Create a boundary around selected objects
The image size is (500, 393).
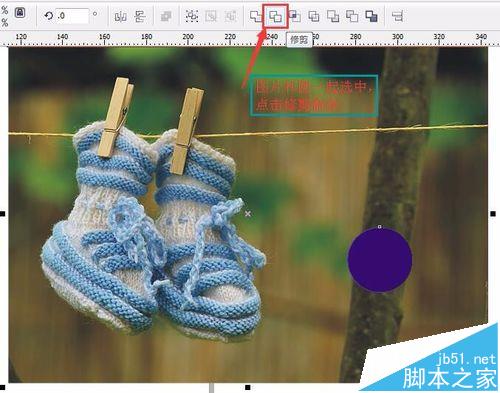click(371, 16)
